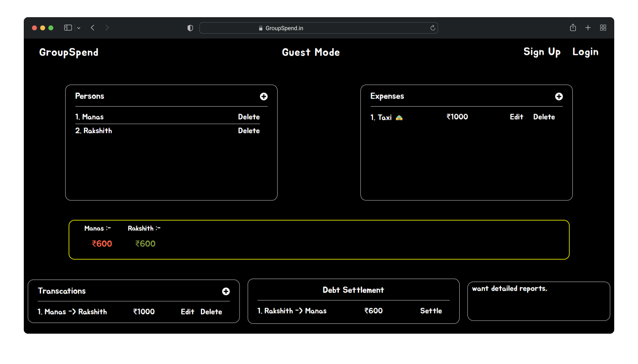Open a new browser tab
Screen dimensions: 638x364
[x=588, y=27]
